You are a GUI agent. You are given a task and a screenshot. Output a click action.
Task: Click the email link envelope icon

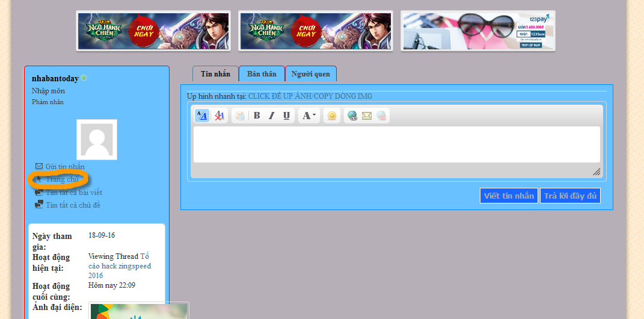367,116
